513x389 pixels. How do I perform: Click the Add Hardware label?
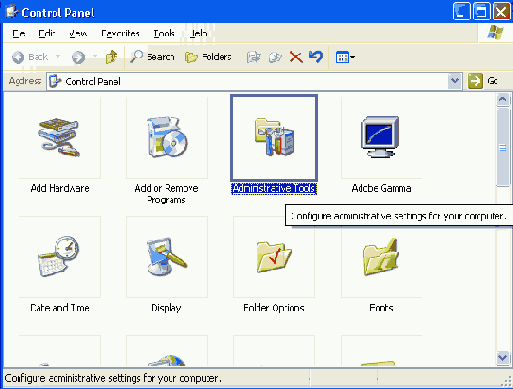[x=60, y=188]
